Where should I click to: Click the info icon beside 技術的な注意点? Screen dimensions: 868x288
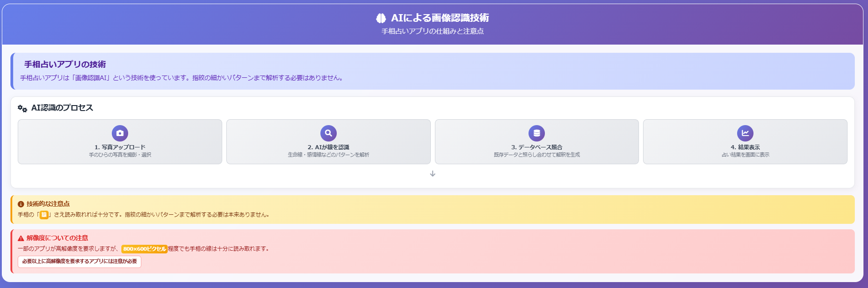point(21,204)
